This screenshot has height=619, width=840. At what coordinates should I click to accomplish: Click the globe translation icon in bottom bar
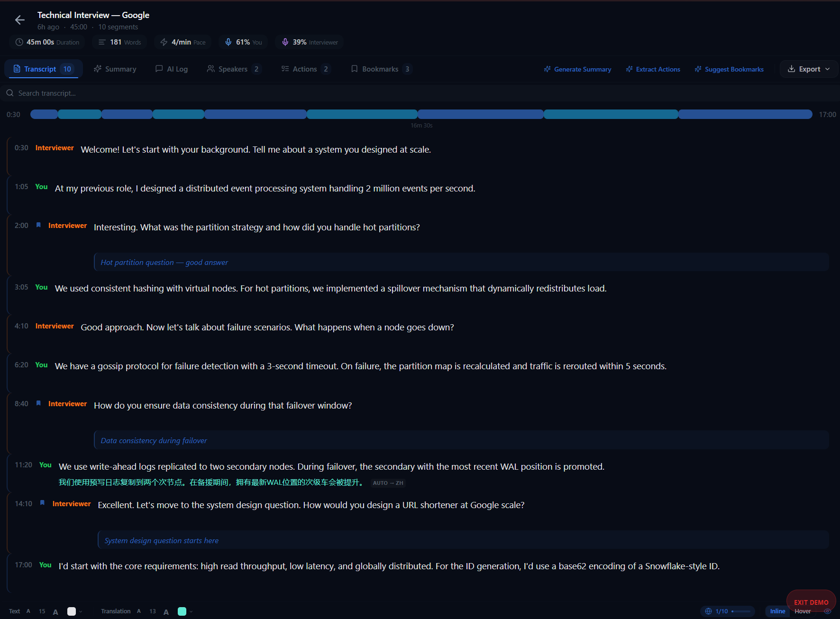(x=708, y=611)
